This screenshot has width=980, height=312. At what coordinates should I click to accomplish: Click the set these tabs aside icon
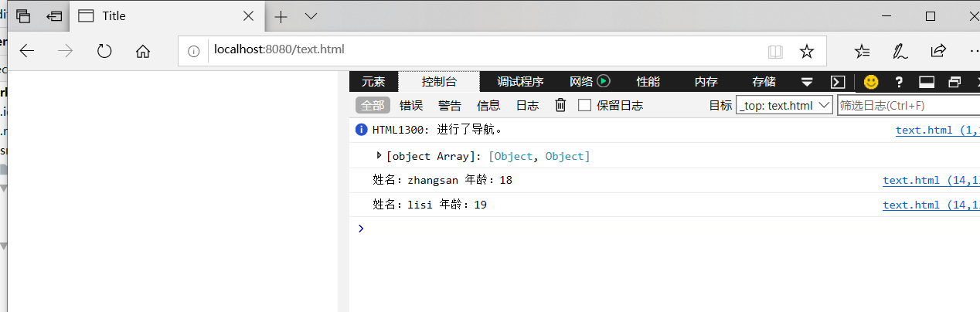click(53, 16)
